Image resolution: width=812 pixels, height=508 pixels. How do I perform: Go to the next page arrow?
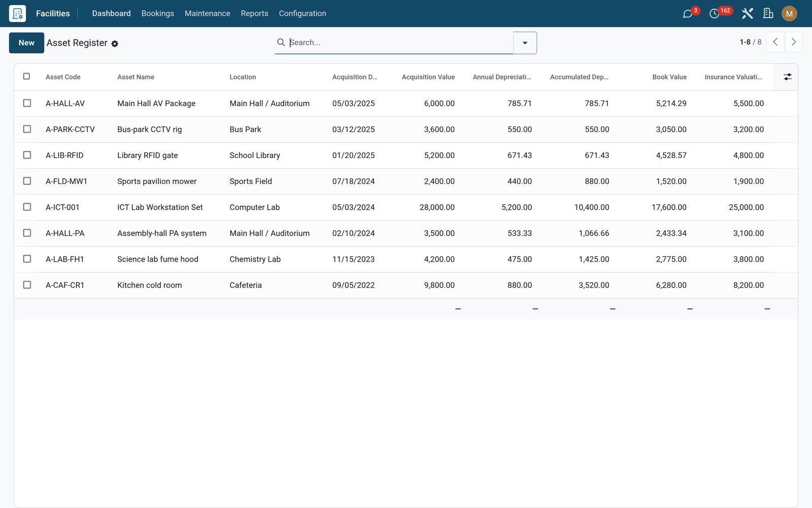pyautogui.click(x=794, y=42)
